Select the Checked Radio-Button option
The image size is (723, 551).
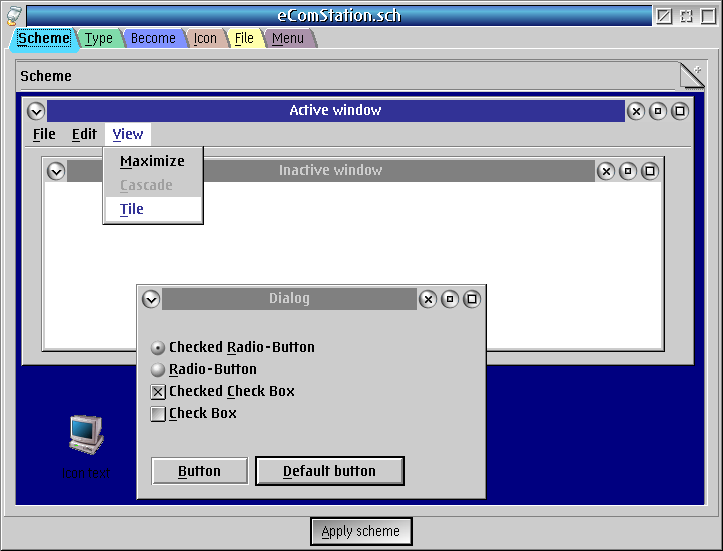tap(233, 347)
